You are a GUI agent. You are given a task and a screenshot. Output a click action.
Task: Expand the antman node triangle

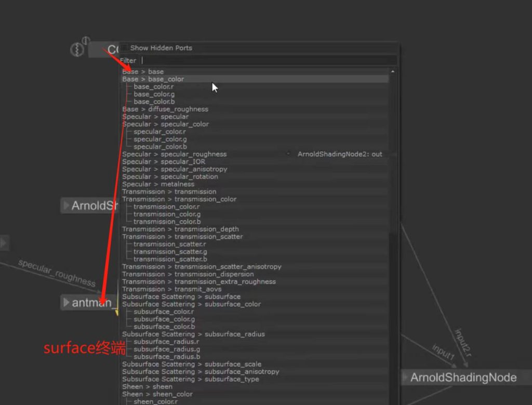[x=66, y=302]
